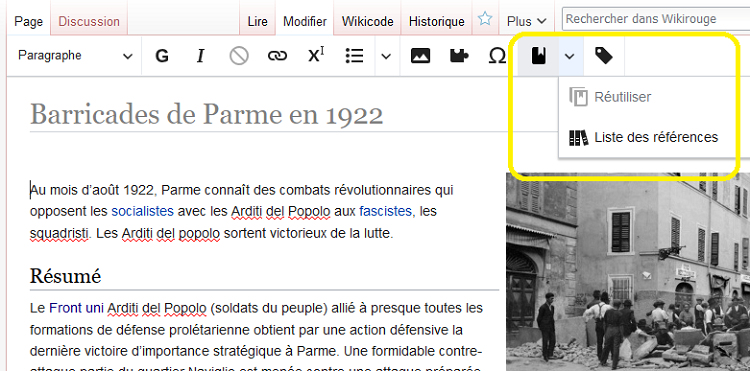Screen dimensions: 750x371
Task: Open the Front uni link
Action: pos(76,308)
